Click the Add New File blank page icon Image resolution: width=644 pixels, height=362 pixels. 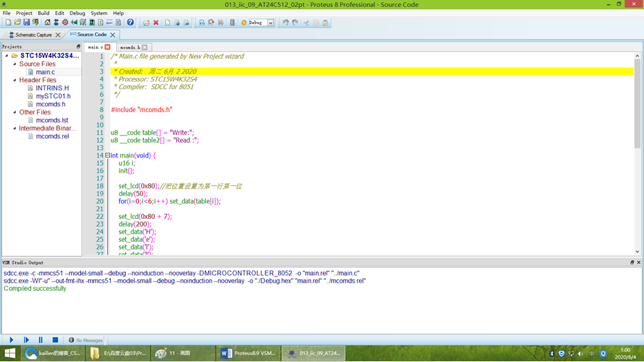click(167, 23)
